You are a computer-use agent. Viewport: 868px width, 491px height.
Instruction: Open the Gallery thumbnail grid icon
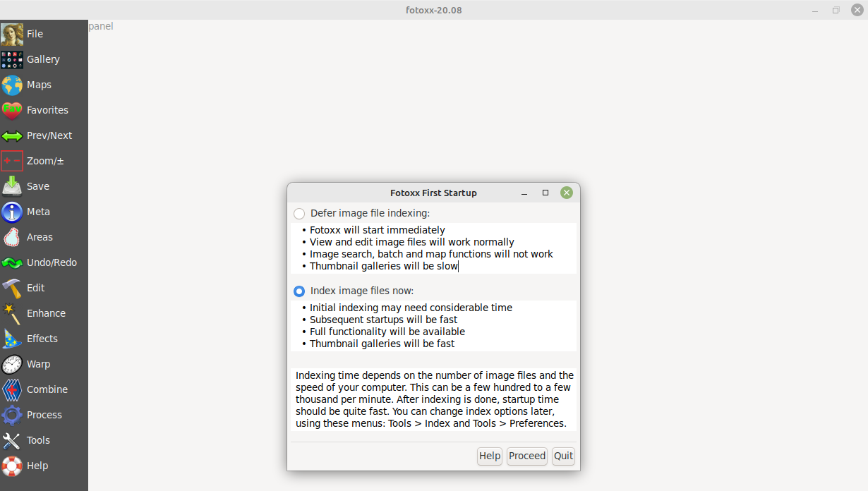click(12, 59)
